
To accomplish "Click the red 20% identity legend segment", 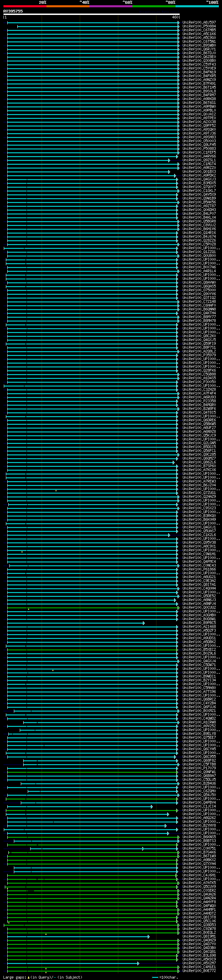I will point(25,6).
